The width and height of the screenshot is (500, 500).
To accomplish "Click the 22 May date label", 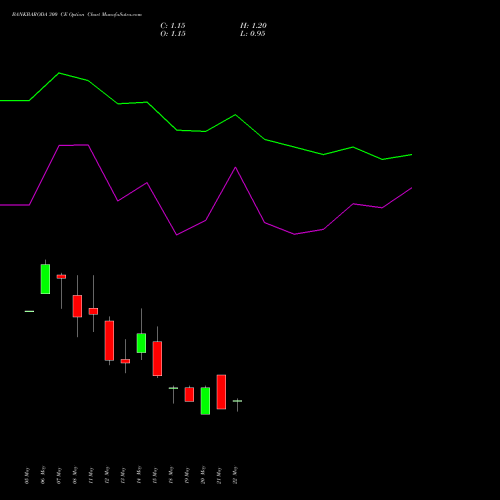I will pyautogui.click(x=235, y=475).
